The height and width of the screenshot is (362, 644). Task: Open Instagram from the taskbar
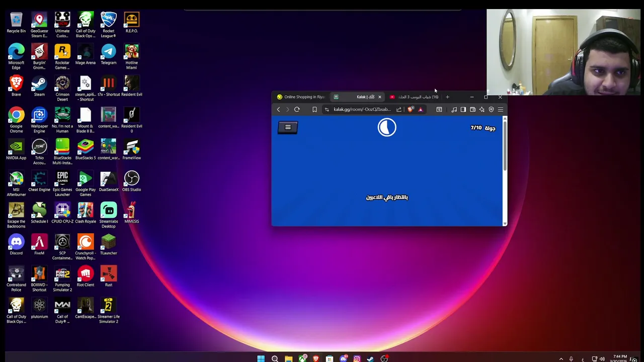coord(357,358)
